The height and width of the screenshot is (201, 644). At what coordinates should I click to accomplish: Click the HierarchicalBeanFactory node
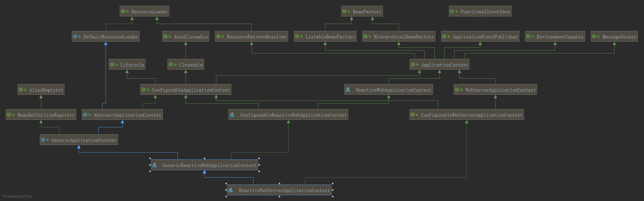pos(399,36)
